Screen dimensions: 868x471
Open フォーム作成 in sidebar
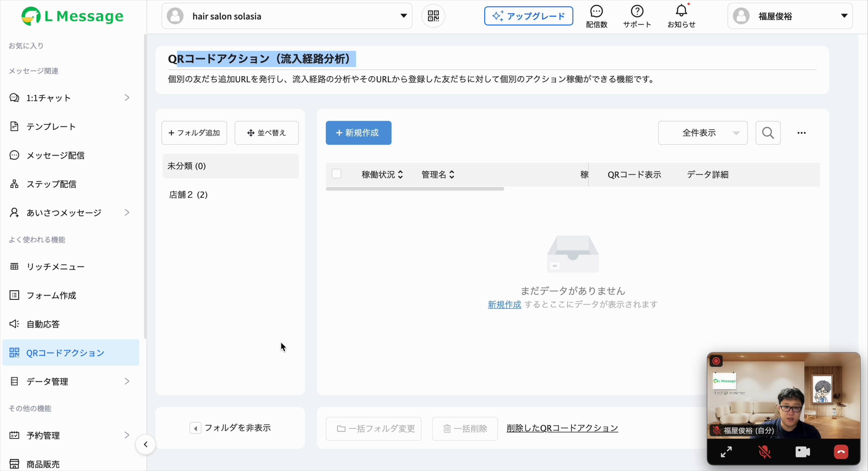click(x=71, y=295)
